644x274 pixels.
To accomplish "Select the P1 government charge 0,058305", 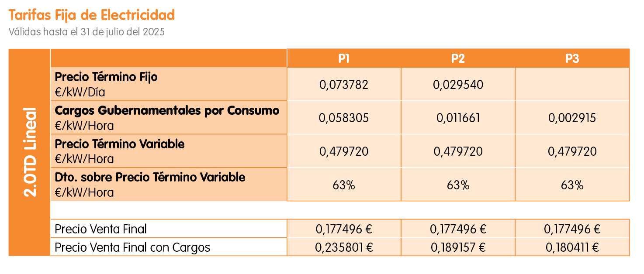I will (x=344, y=118).
